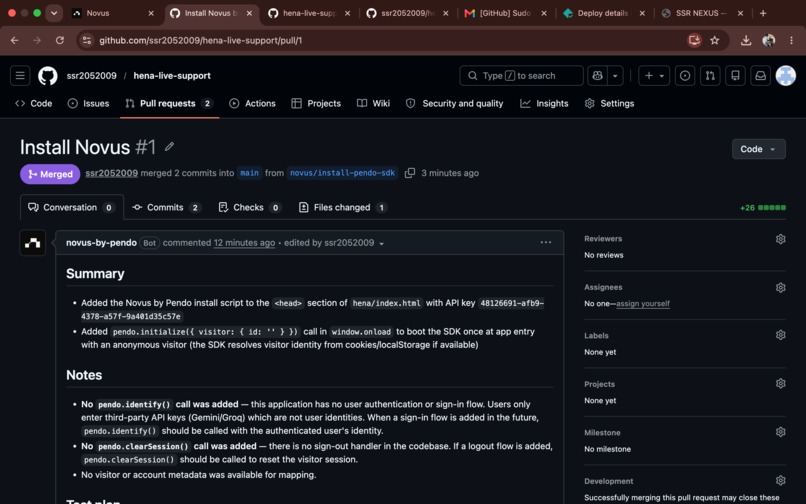Click the novus-by-pendo bot avatar
Viewport: 806px width, 504px height.
pos(32,243)
